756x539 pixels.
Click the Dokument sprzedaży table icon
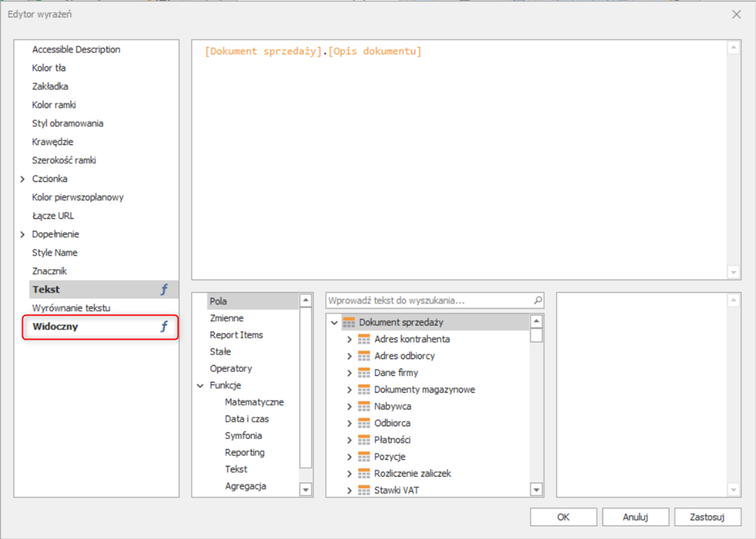pyautogui.click(x=349, y=323)
